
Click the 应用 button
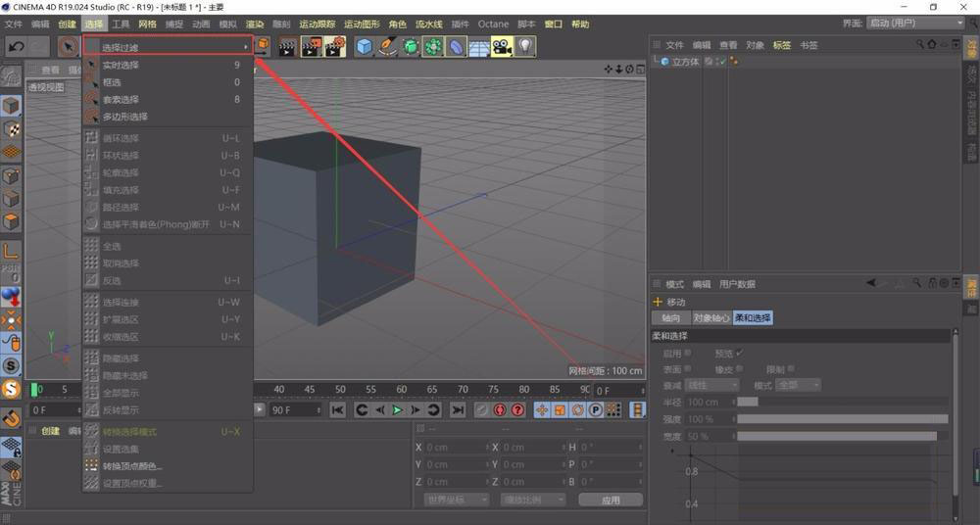pos(611,500)
